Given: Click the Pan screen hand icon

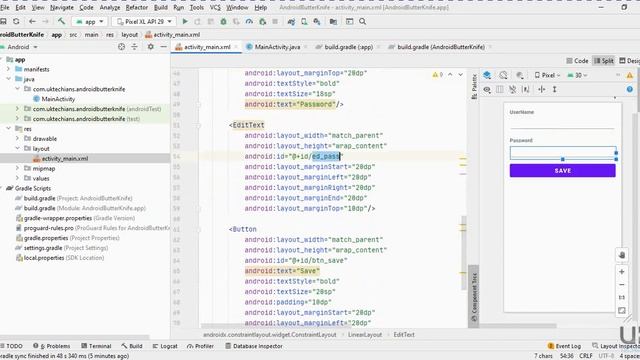Looking at the screenshot, I should coord(622,255).
